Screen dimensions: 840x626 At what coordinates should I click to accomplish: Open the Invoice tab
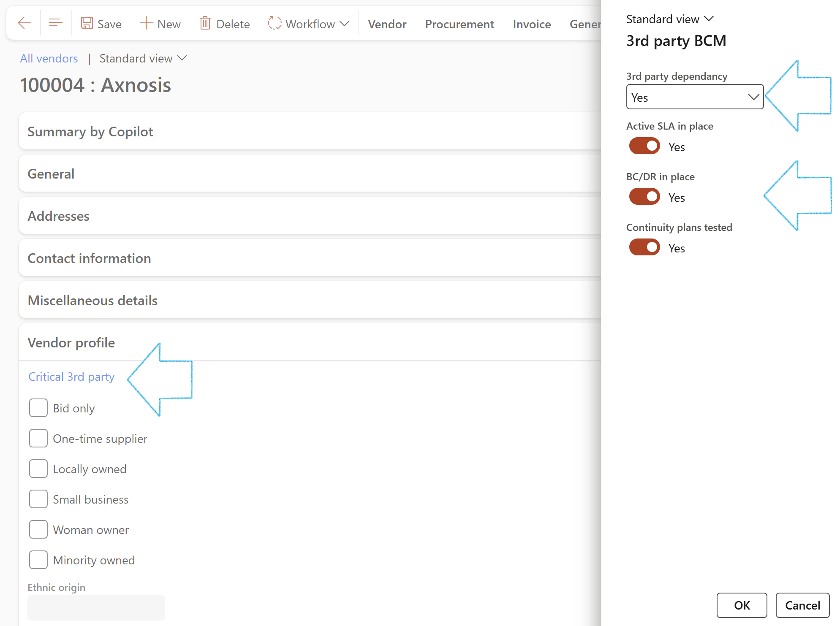pyautogui.click(x=531, y=24)
